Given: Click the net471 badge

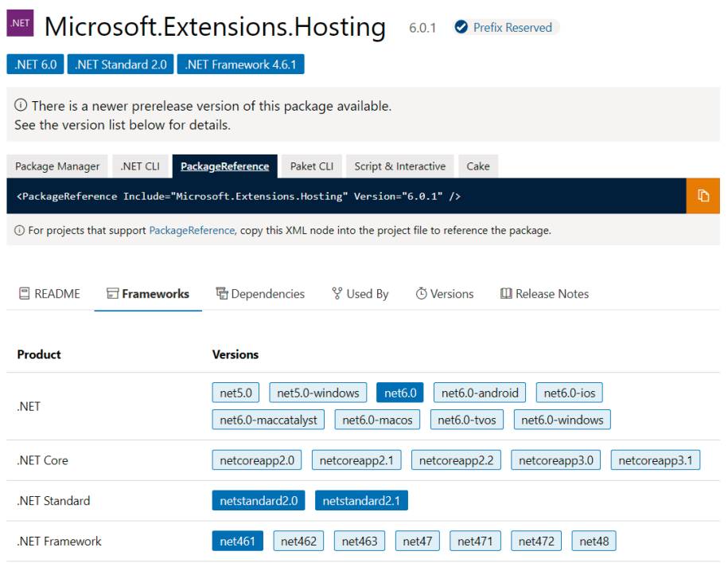Looking at the screenshot, I should click(475, 541).
